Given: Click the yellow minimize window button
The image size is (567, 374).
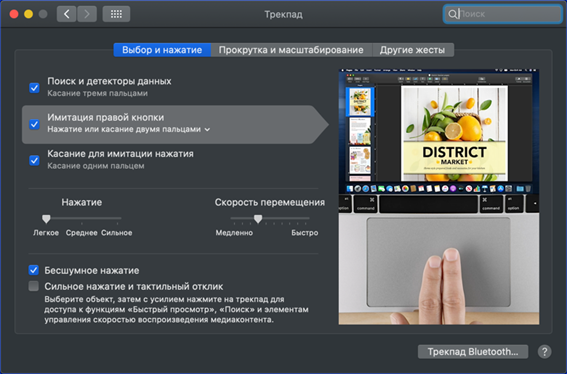Looking at the screenshot, I should (x=29, y=14).
